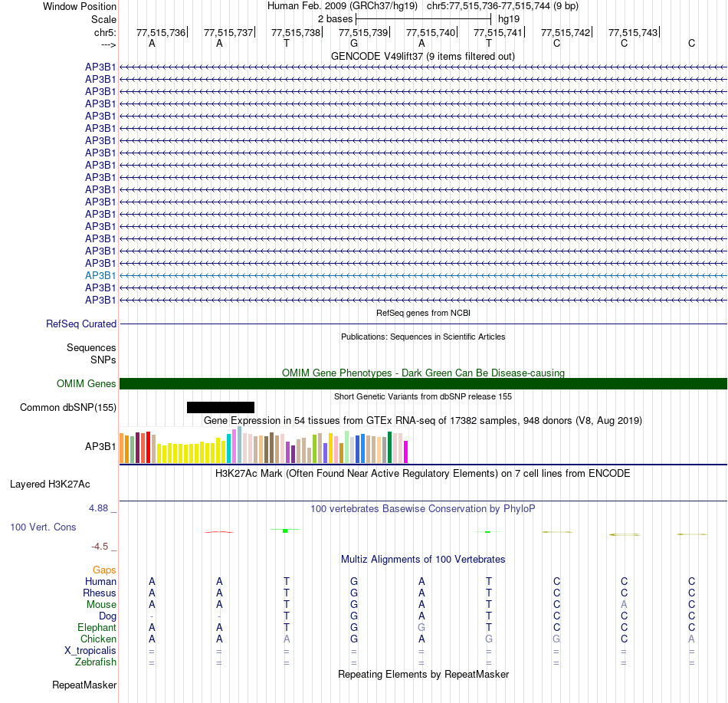Select the Rhesus alignment row label
The image size is (728, 703).
(x=100, y=593)
